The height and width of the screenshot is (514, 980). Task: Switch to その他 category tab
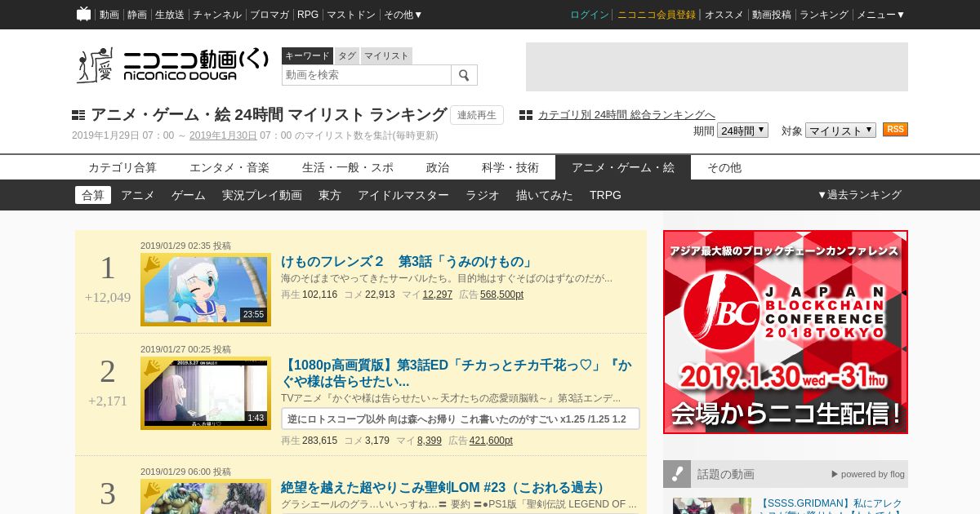(724, 167)
